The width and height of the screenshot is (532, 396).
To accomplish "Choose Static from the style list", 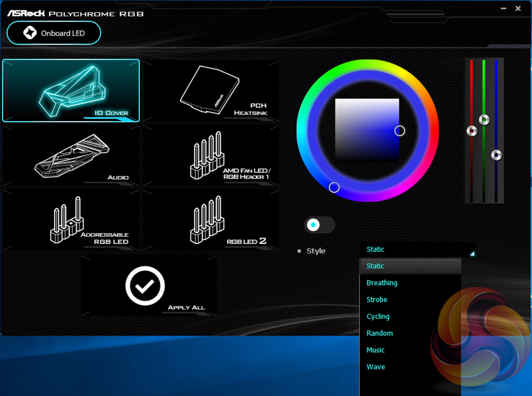I will pyautogui.click(x=410, y=266).
